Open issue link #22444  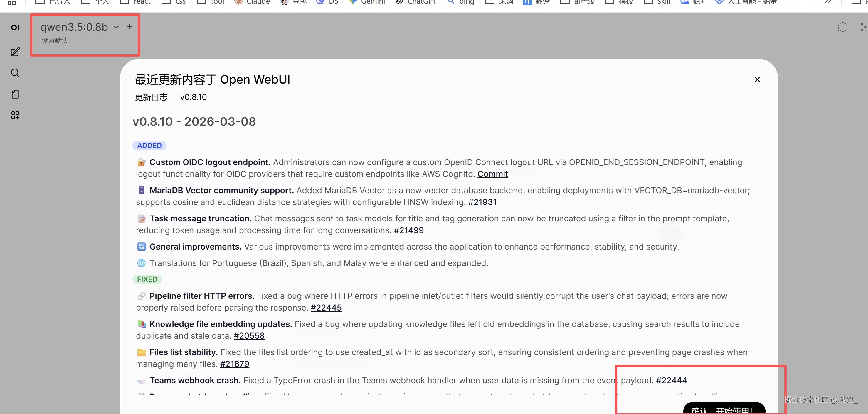[x=671, y=381]
